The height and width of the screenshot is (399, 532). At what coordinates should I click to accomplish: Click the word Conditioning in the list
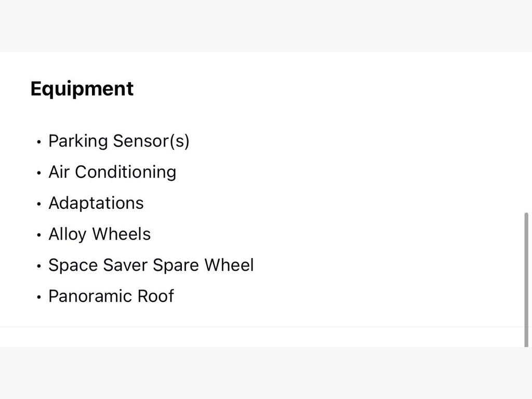pyautogui.click(x=126, y=171)
